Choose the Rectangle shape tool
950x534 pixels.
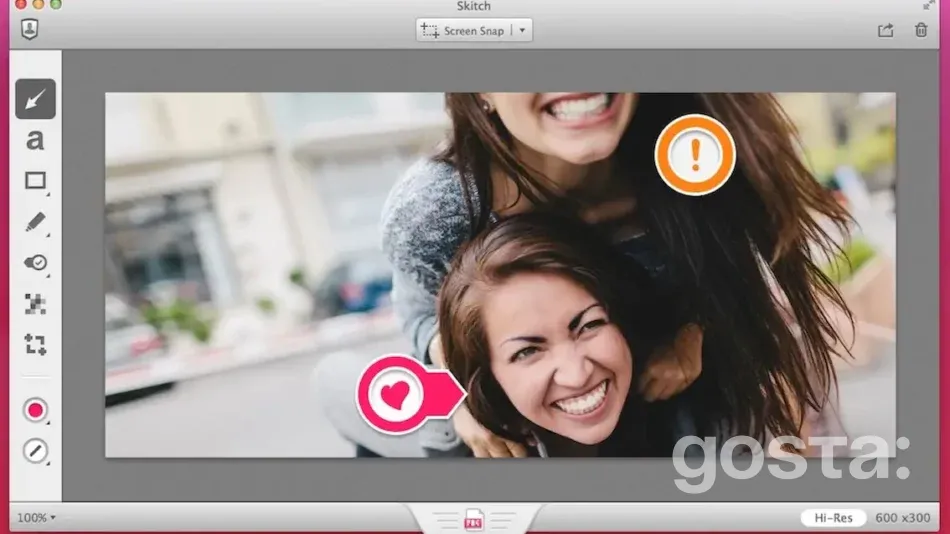click(36, 181)
